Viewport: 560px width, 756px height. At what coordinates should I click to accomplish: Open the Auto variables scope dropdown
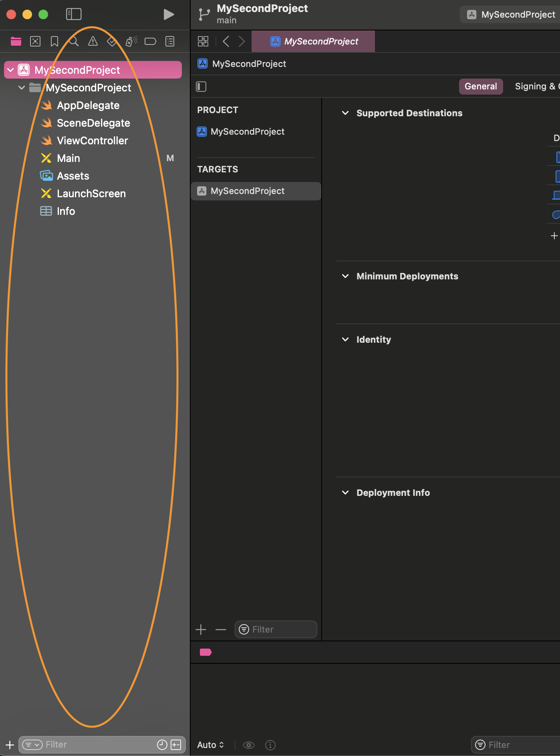point(211,745)
